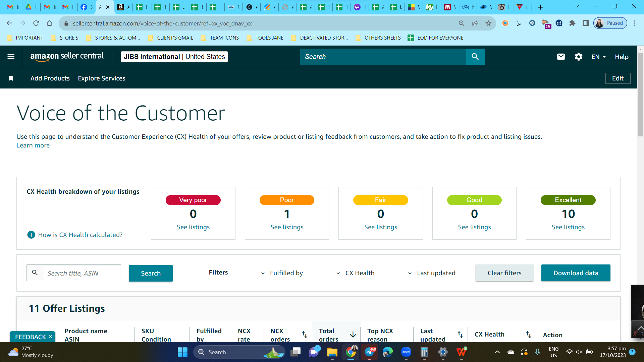Open Explore Services menu item

tap(102, 78)
